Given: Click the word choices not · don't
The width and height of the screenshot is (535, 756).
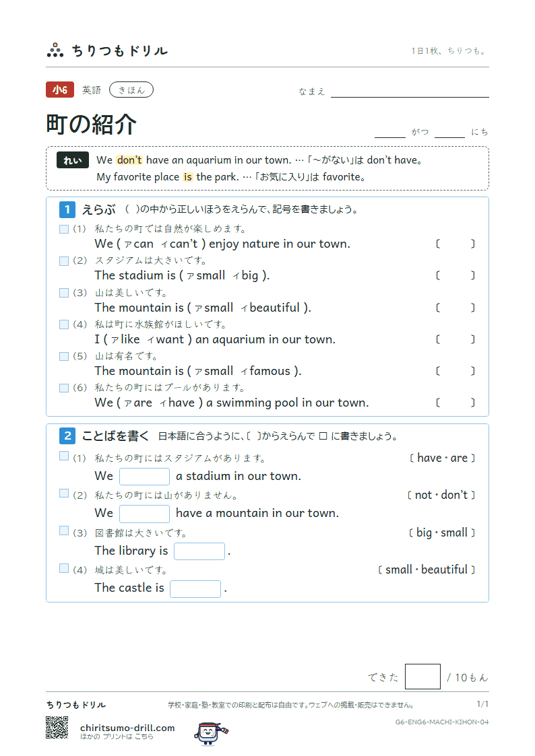Looking at the screenshot, I should (441, 495).
